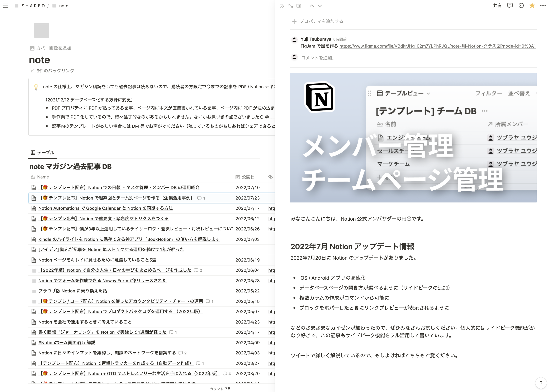Click bullet '複数カラムの作成がコマンドから可能に'
The image size is (550, 392).
tap(344, 298)
